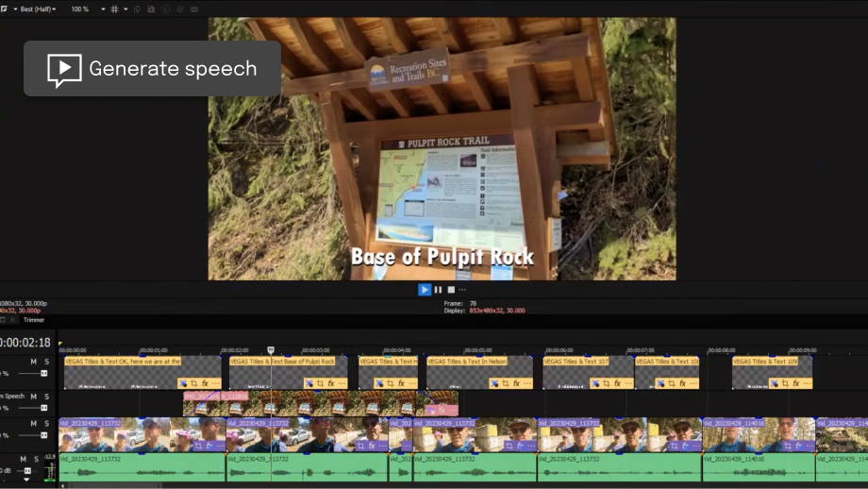Pause the preview playback
The height and width of the screenshot is (489, 868).
[x=438, y=290]
